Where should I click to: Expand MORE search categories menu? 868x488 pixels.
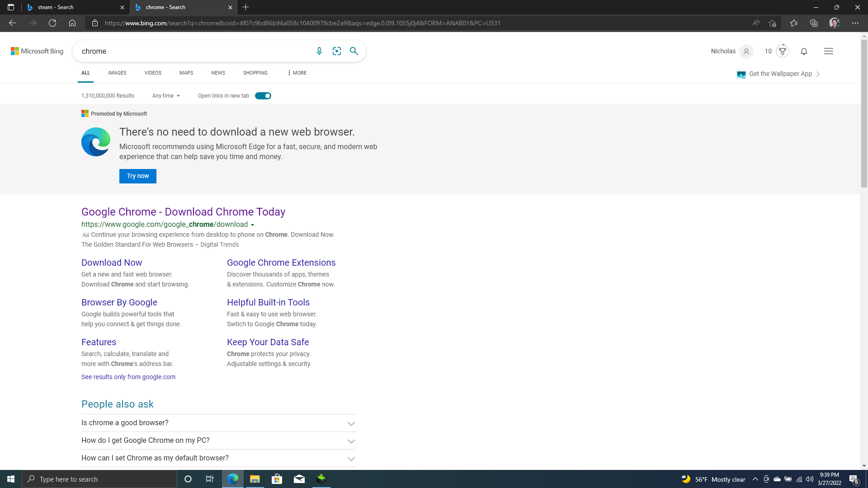coord(297,73)
